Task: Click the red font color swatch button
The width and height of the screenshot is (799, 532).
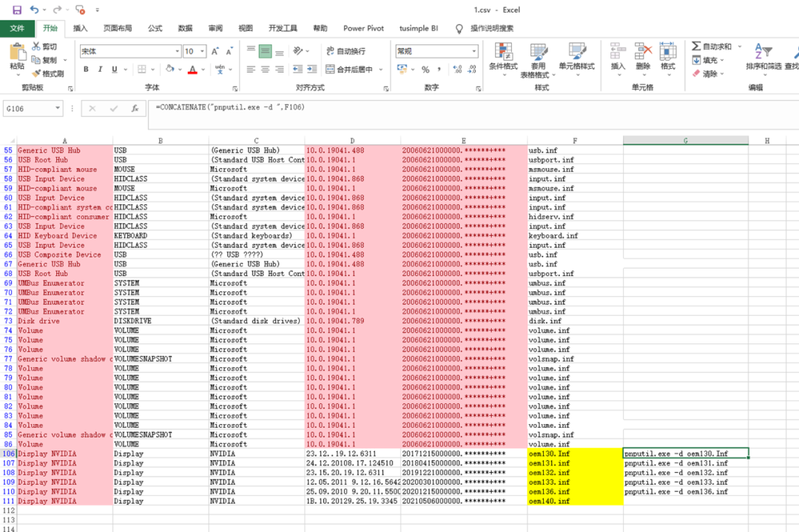Action: tap(192, 70)
